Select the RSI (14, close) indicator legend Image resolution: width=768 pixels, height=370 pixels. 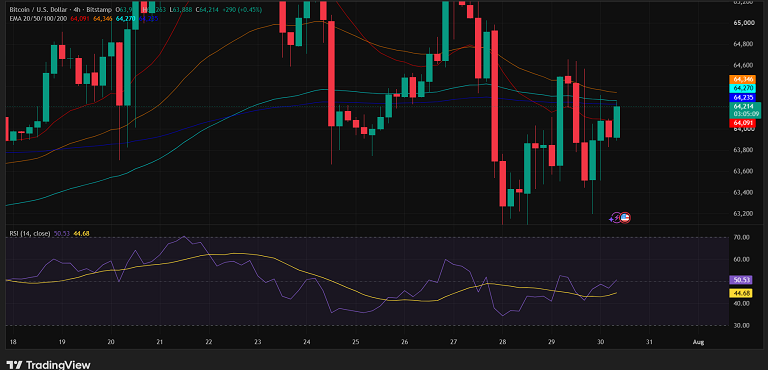click(30, 234)
